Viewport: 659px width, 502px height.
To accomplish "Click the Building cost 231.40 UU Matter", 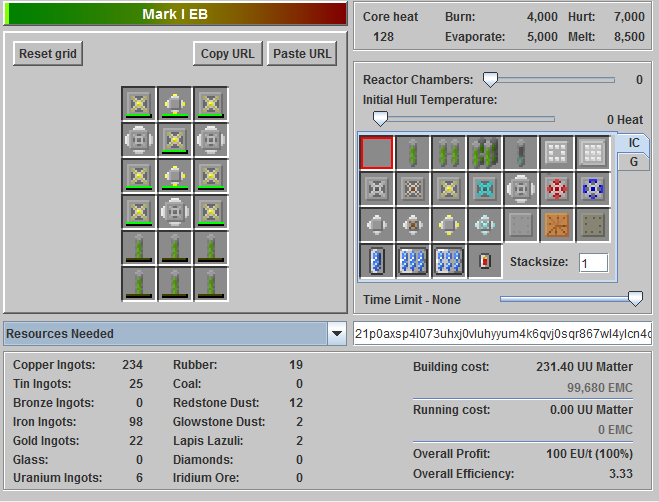I will (584, 367).
